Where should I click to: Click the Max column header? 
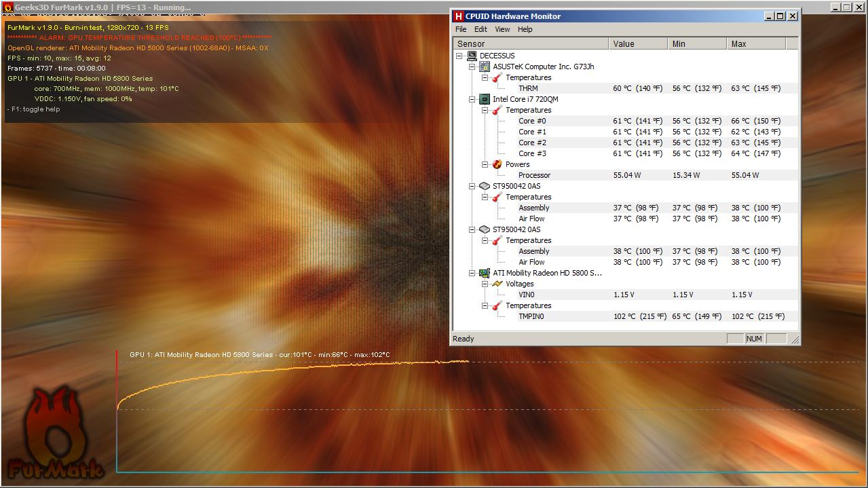click(756, 43)
